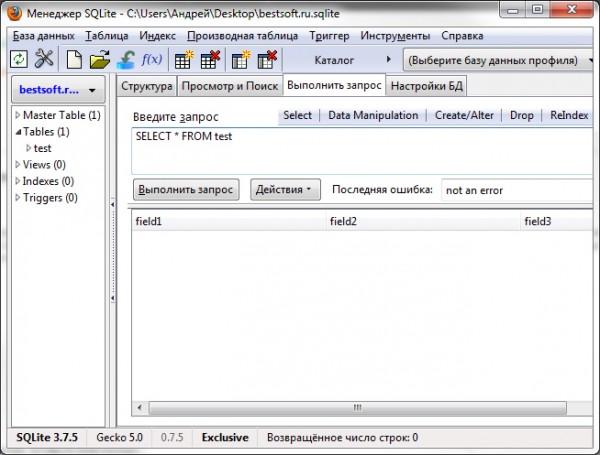Switch to the Структура tab
Screen dimensions: 600x455
tap(147, 86)
